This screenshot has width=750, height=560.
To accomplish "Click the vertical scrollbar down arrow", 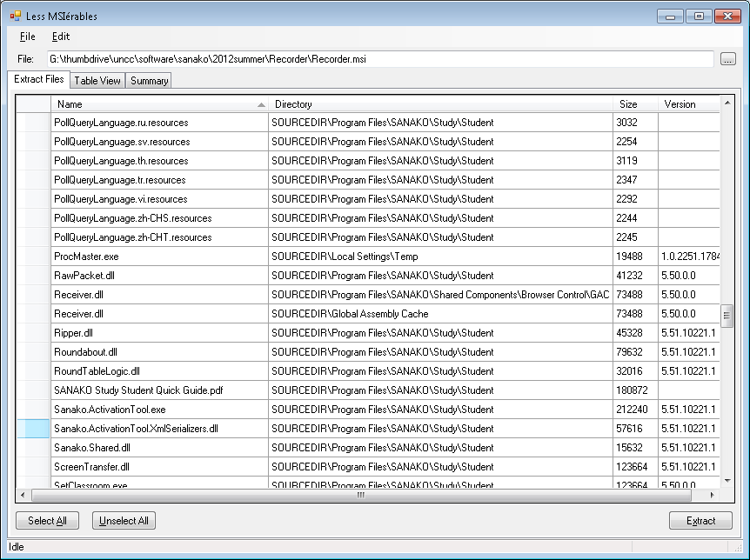I will click(727, 481).
